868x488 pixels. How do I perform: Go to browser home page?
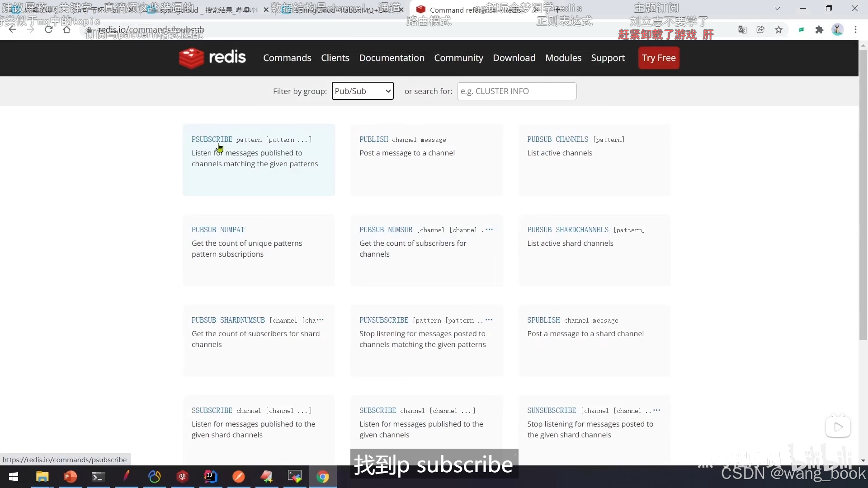pos(66,30)
